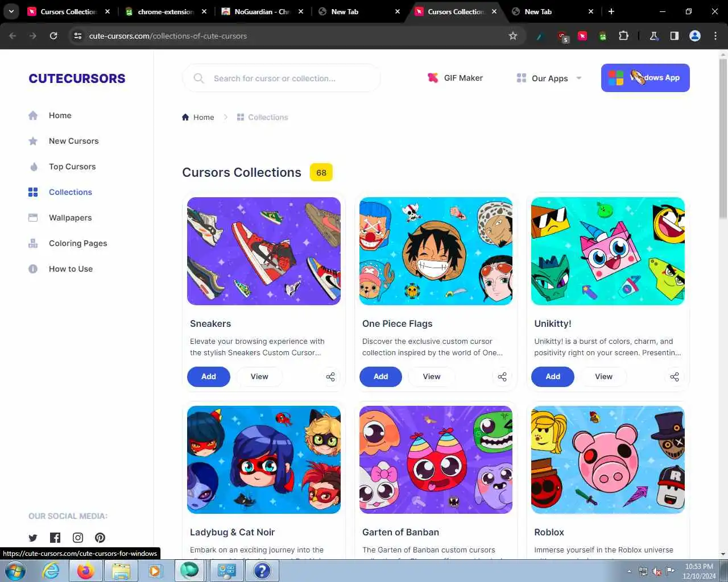This screenshot has width=728, height=582.
Task: Open Wallpapers in the sidebar
Action: [70, 218]
